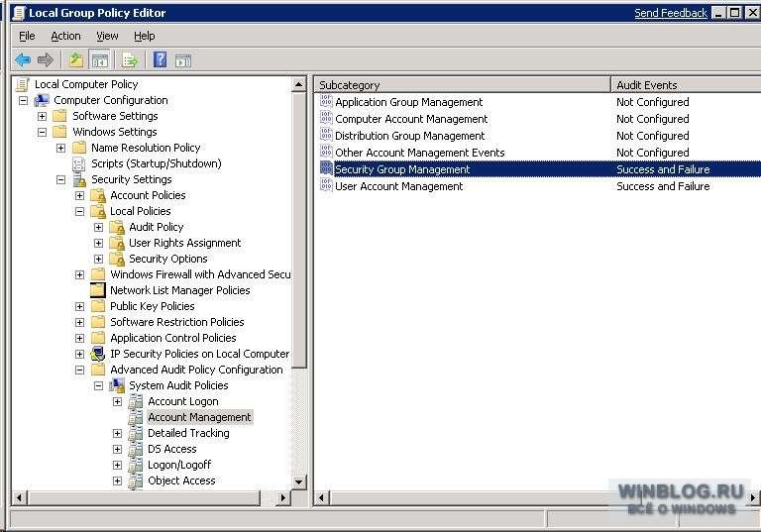Click the Audit Policy folder icon
This screenshot has width=761, height=532.
pyautogui.click(x=117, y=227)
